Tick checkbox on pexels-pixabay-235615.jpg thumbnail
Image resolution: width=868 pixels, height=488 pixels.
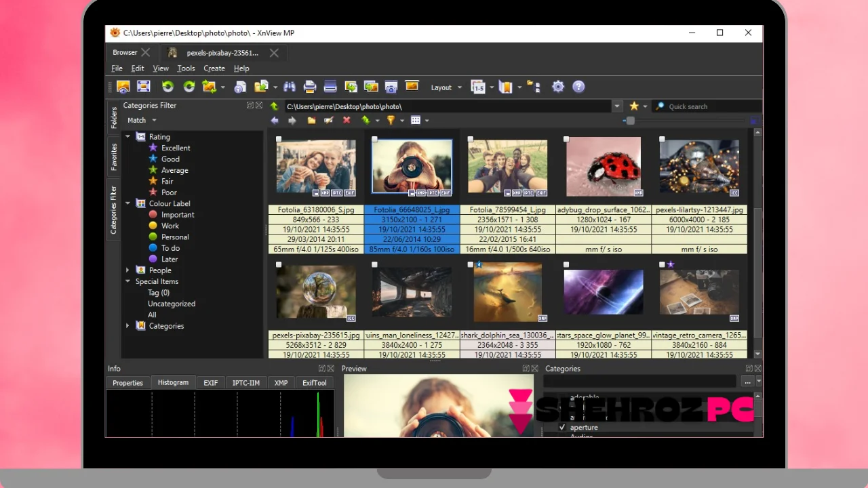(279, 265)
